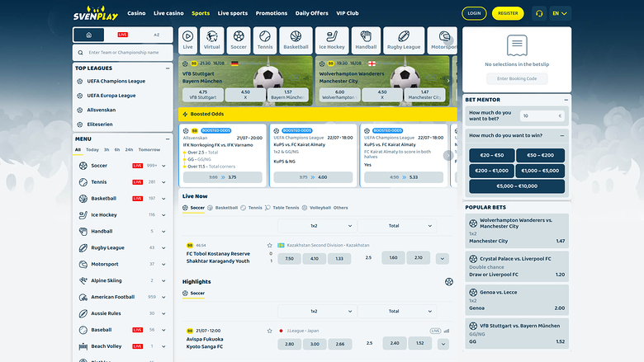
Task: Open Total market dropdown in Highlights
Action: tap(397, 311)
